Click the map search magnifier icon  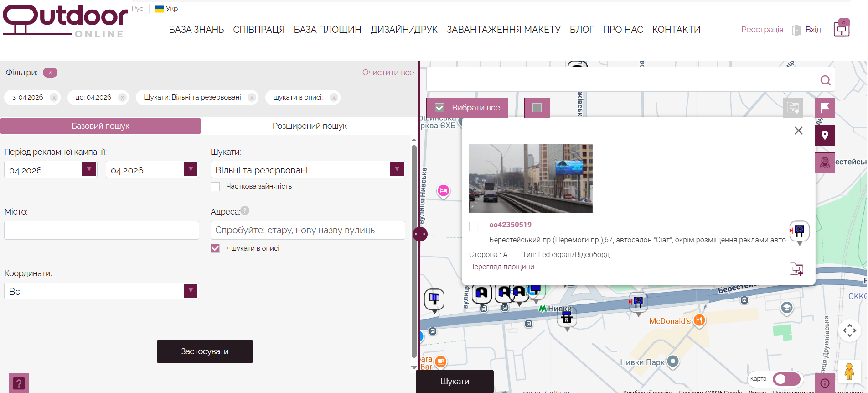825,80
